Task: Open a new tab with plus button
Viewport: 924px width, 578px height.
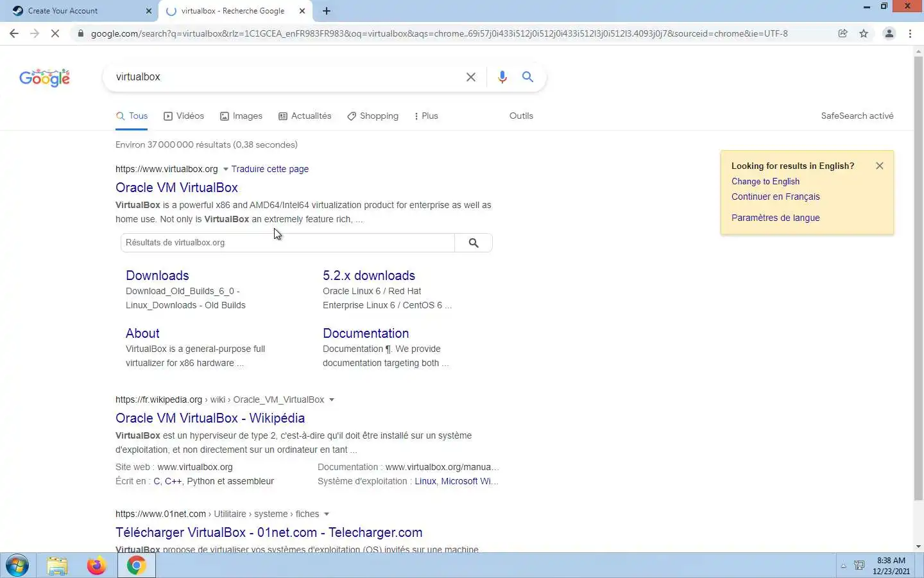Action: (x=327, y=11)
